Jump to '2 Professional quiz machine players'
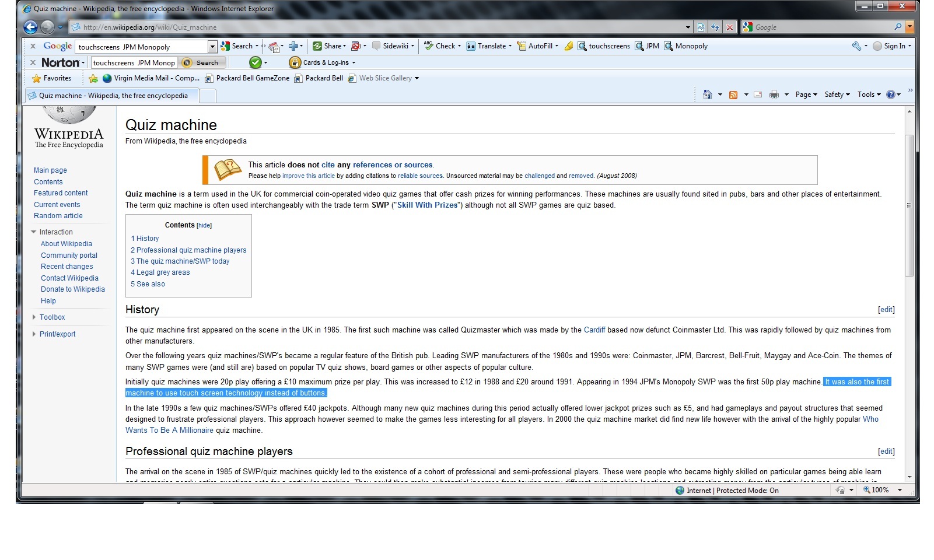The height and width of the screenshot is (560, 934). tap(188, 250)
